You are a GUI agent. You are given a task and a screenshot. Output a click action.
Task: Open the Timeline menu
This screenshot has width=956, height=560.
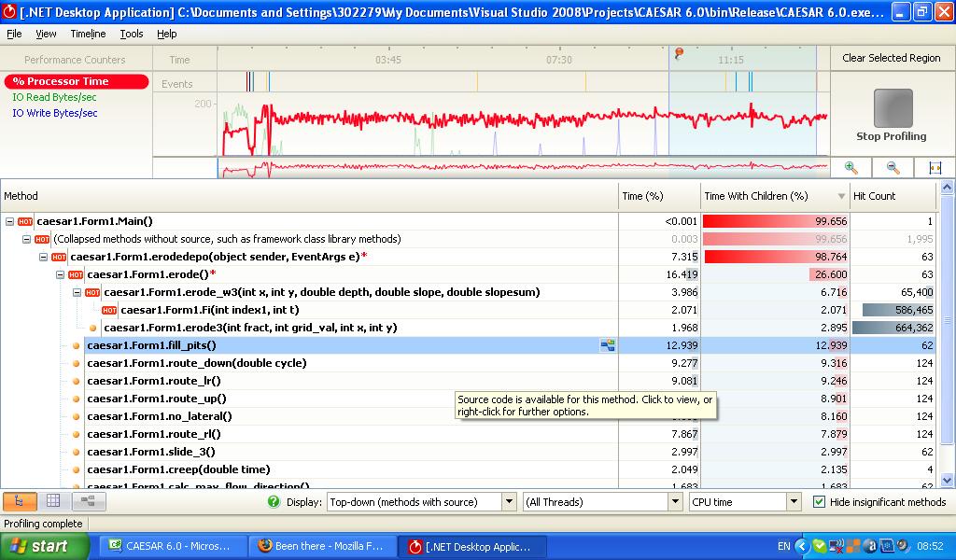pos(88,34)
